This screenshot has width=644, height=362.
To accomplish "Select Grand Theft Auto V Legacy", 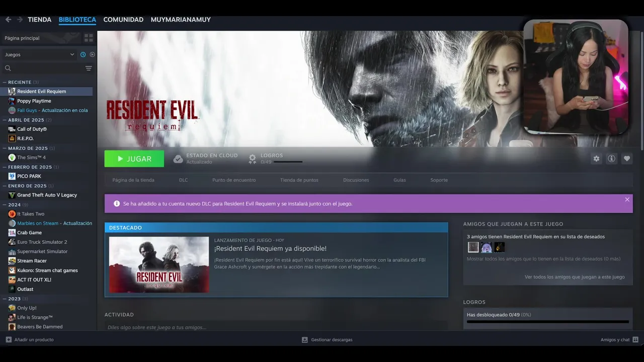I will [x=46, y=195].
